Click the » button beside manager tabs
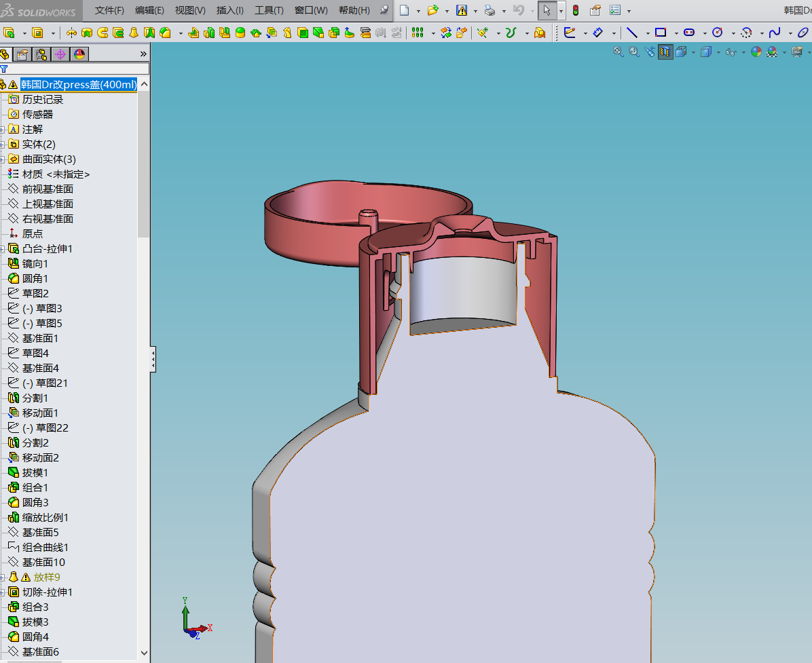 coord(143,54)
